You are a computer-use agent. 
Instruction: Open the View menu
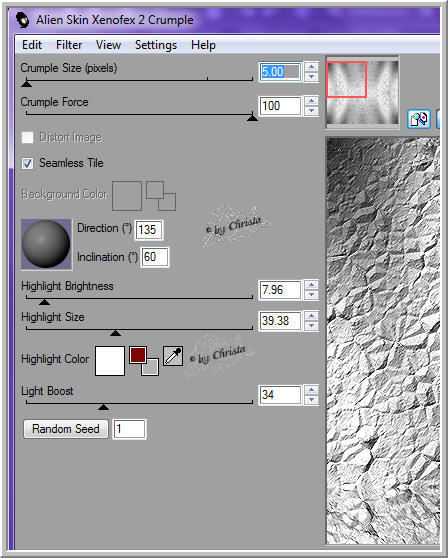(x=108, y=45)
